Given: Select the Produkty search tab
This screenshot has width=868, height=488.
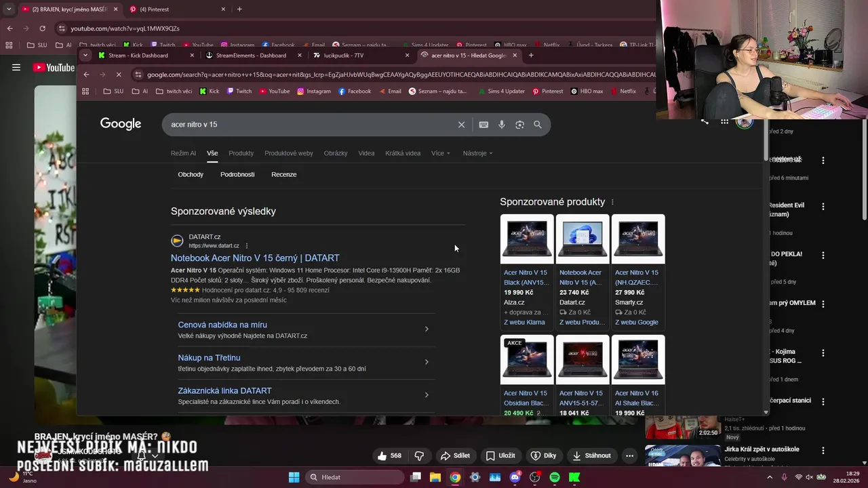Looking at the screenshot, I should tap(241, 153).
